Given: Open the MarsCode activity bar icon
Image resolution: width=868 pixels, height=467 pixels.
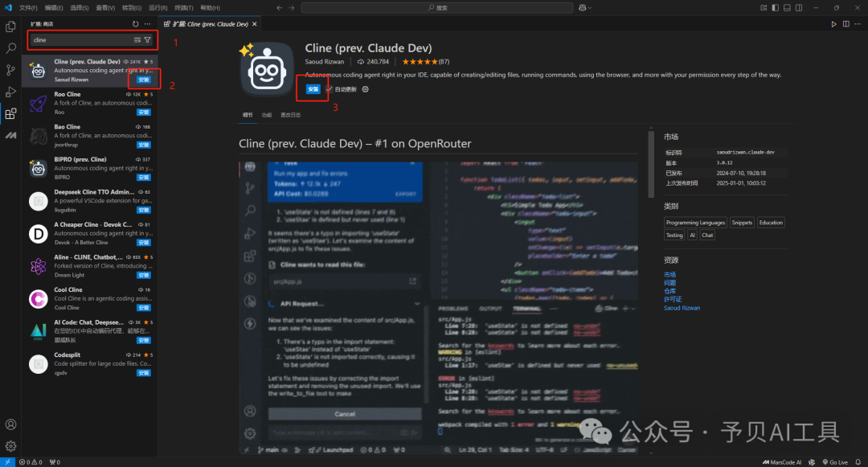Looking at the screenshot, I should point(10,136).
